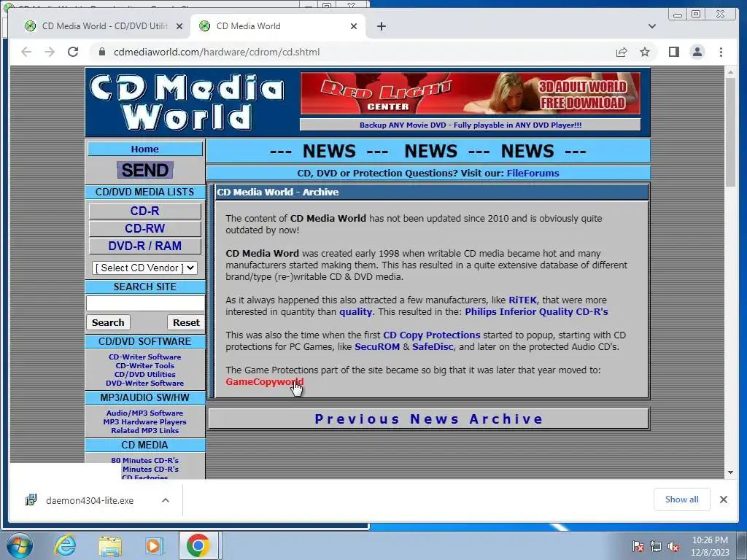
Task: Open the CD-Writer Software link
Action: 145,357
